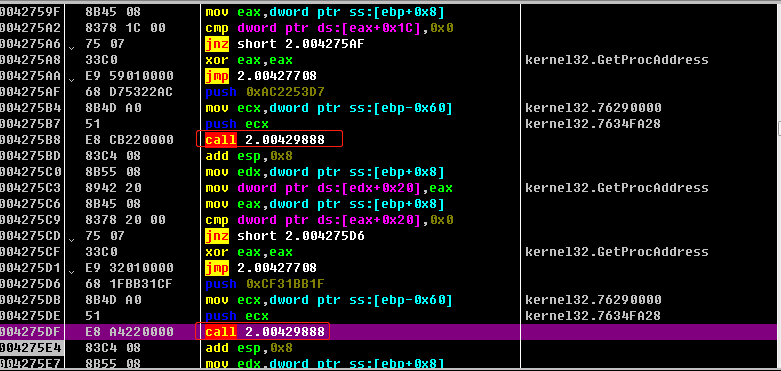Click the push ecx instruction at 004275DE

pyautogui.click(x=237, y=316)
